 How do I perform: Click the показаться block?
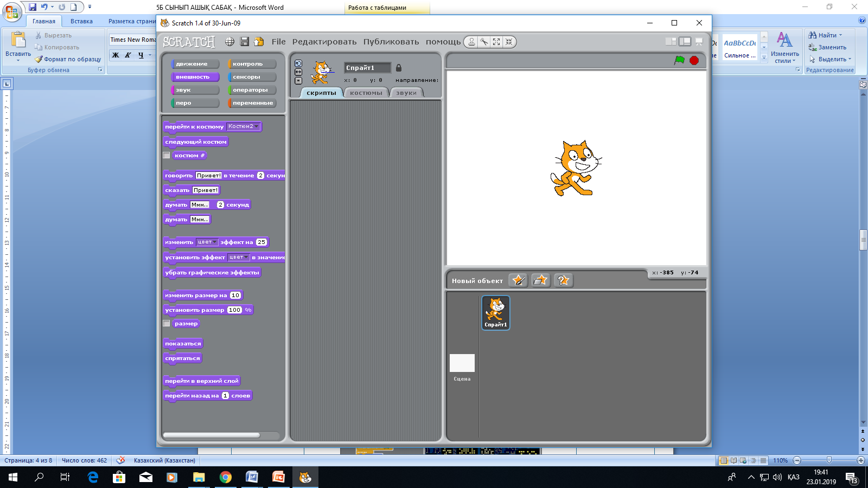183,344
